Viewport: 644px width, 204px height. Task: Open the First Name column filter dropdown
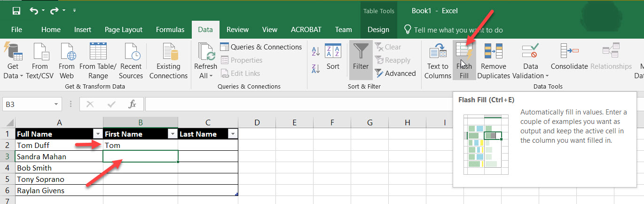pos(173,134)
